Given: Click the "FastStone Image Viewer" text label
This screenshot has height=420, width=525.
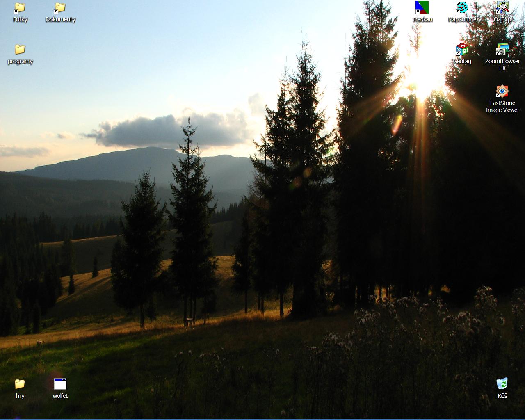Looking at the screenshot, I should point(502,107).
